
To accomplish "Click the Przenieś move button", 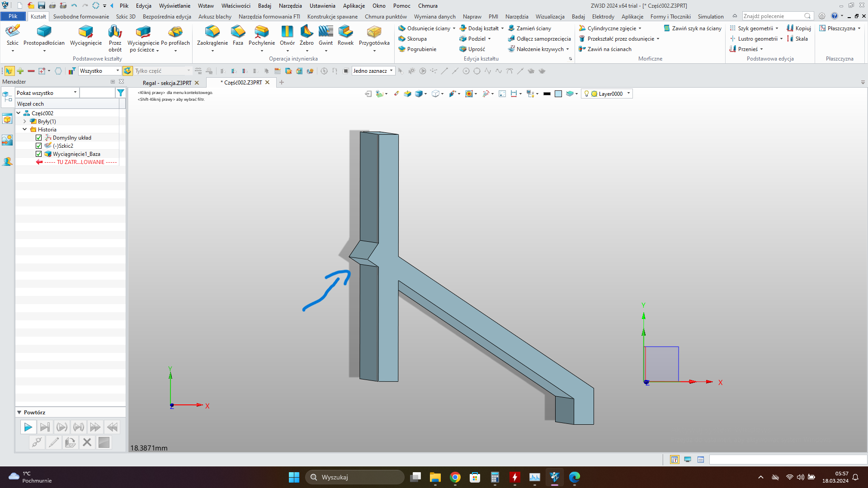I will 743,49.
